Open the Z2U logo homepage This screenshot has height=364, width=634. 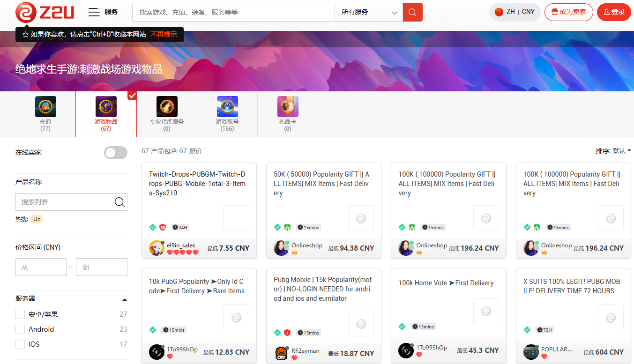(45, 12)
